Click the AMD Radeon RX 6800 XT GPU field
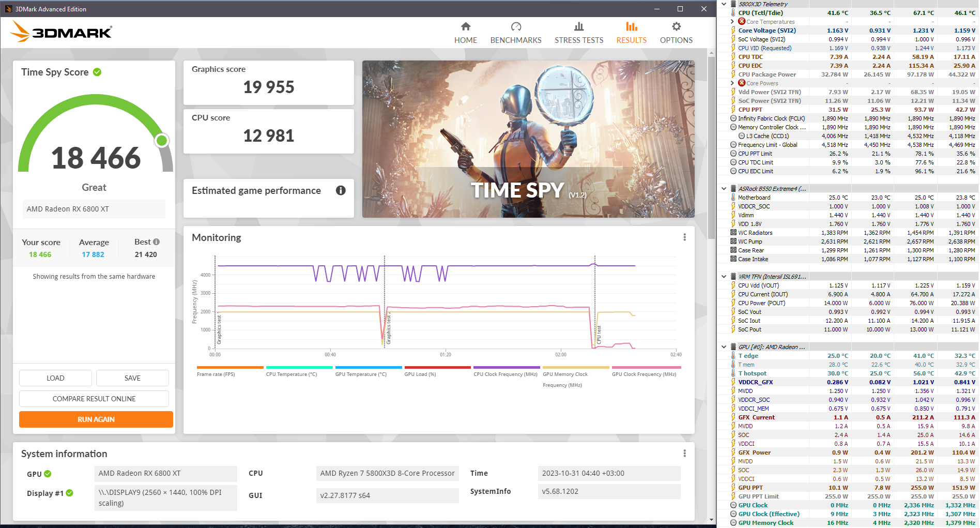This screenshot has height=528, width=980. pyautogui.click(x=166, y=473)
